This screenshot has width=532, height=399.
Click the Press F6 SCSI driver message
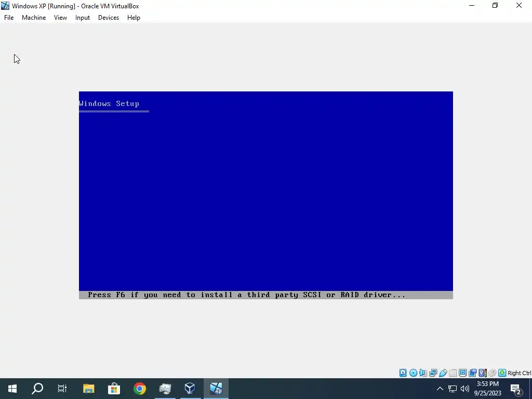[247, 295]
